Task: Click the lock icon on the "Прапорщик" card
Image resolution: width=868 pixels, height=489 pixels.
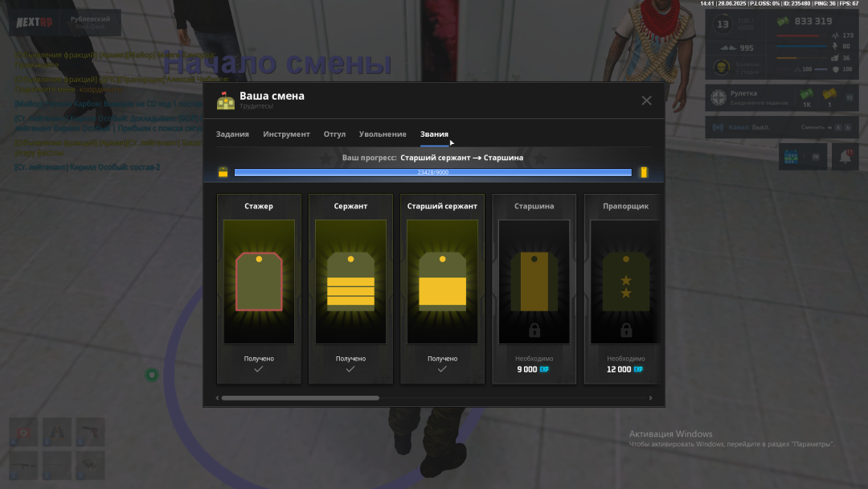Action: point(626,330)
